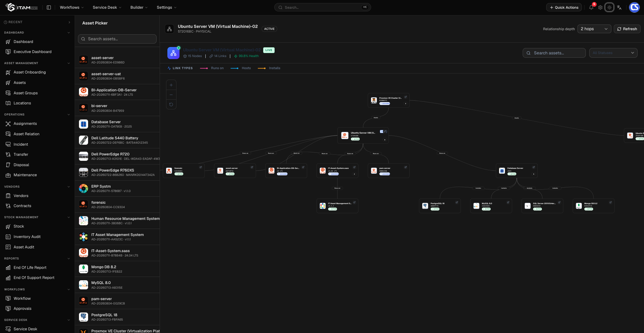The image size is (644, 333).
Task: Collapse the sidebar panel toggle icon
Action: point(49,7)
